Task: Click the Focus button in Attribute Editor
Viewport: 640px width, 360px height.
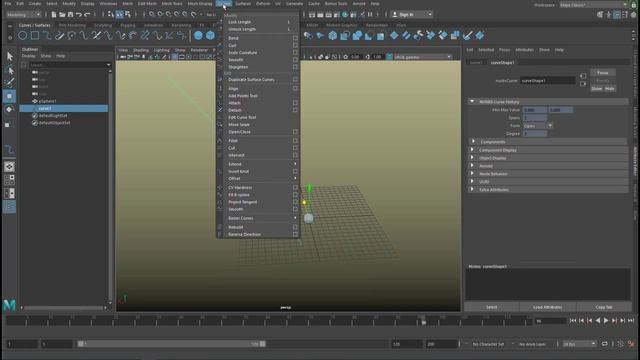Action: [603, 73]
